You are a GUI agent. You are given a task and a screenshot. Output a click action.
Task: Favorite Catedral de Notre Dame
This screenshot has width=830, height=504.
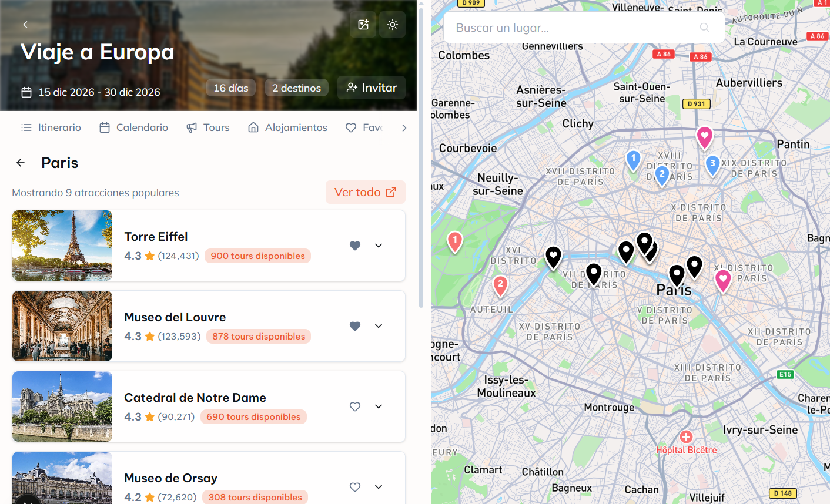tap(355, 406)
